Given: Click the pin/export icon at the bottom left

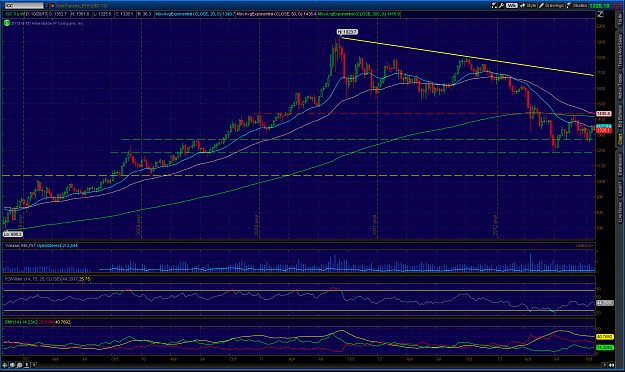Looking at the screenshot, I should coord(27,365).
